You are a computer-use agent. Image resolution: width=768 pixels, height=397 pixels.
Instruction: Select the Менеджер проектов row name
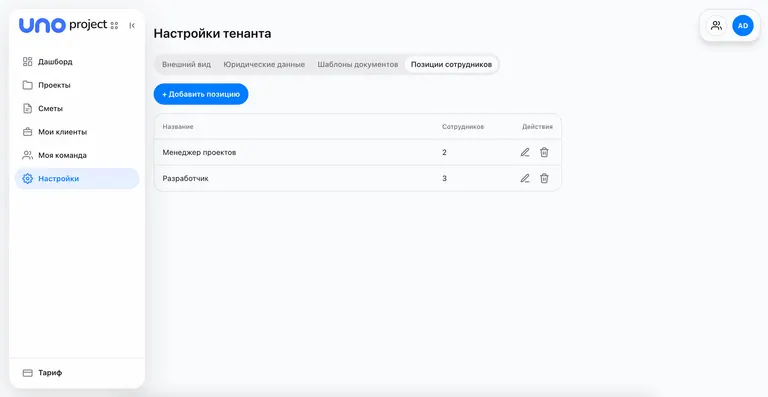[x=199, y=152]
